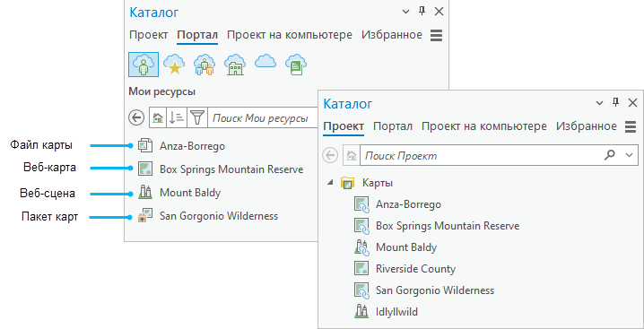Click Карты folder icon in Project pane
The width and height of the screenshot is (644, 329).
tap(348, 183)
